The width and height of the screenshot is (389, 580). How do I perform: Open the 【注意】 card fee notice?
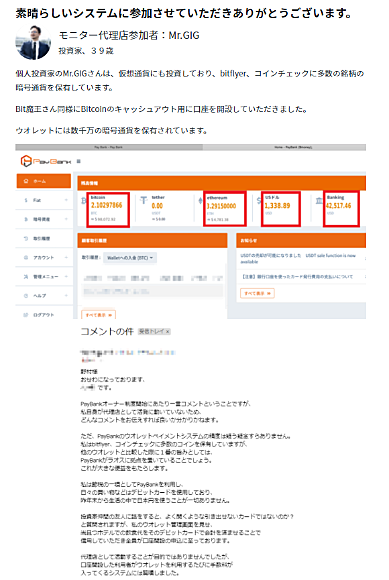[x=297, y=277]
